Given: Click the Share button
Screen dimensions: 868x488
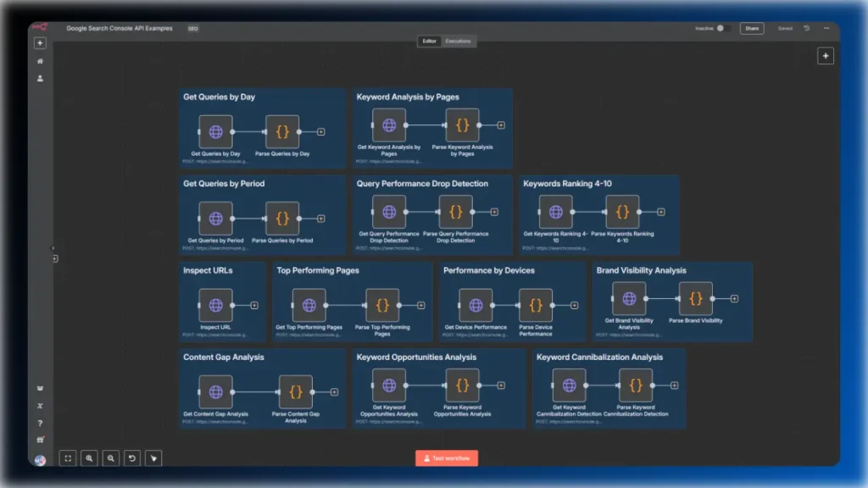Looking at the screenshot, I should click(752, 28).
